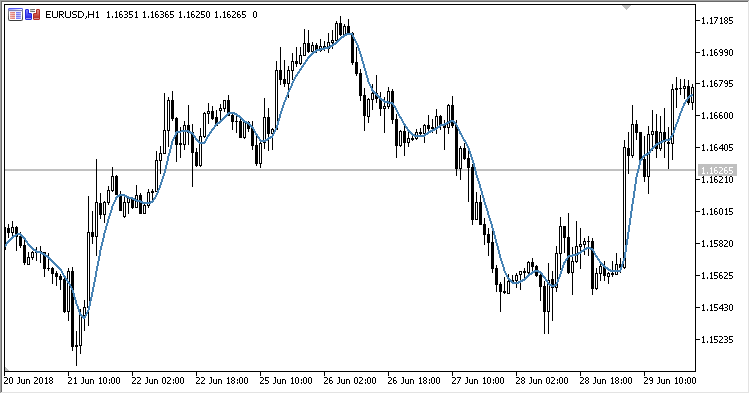This screenshot has width=750, height=394.
Task: Click the 28 Jun 02:00 time label
Action: click(x=542, y=381)
